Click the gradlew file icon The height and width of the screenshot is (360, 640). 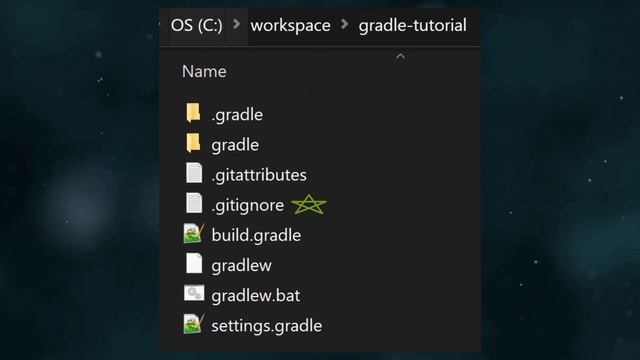click(x=194, y=264)
